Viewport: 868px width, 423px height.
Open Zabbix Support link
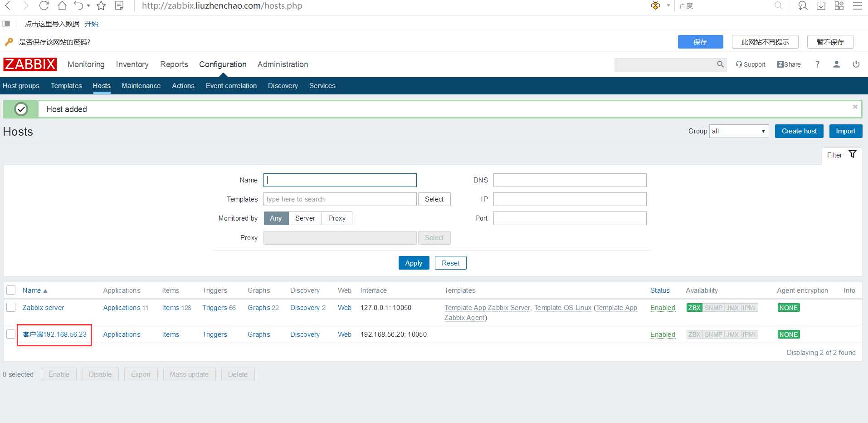(751, 64)
